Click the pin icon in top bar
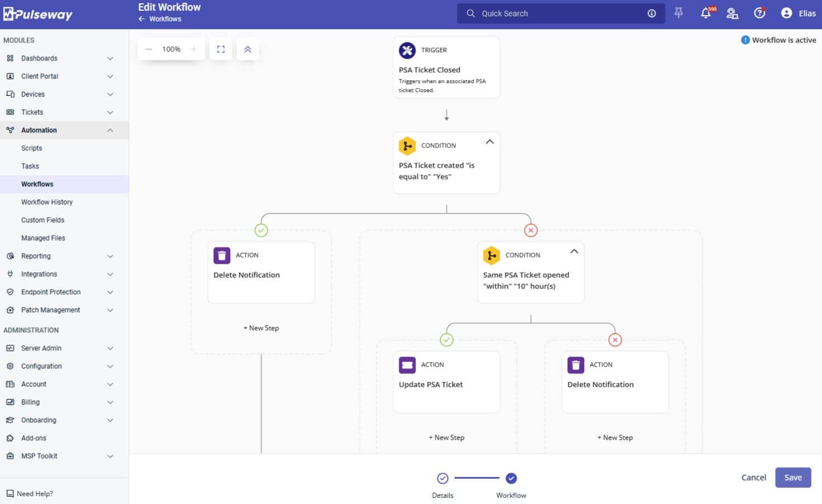This screenshot has height=504, width=822. pyautogui.click(x=678, y=13)
